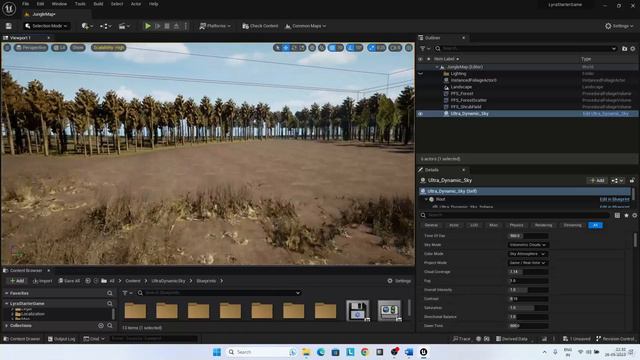This screenshot has width=640, height=360.
Task: Open the Window menu
Action: [59, 4]
